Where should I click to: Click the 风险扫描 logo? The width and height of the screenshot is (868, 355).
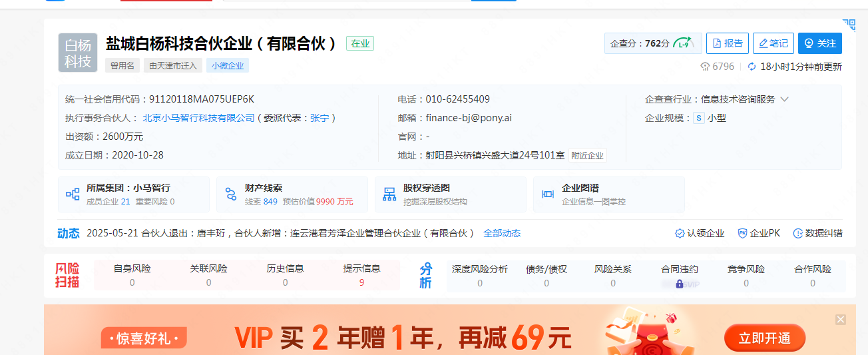[x=67, y=275]
